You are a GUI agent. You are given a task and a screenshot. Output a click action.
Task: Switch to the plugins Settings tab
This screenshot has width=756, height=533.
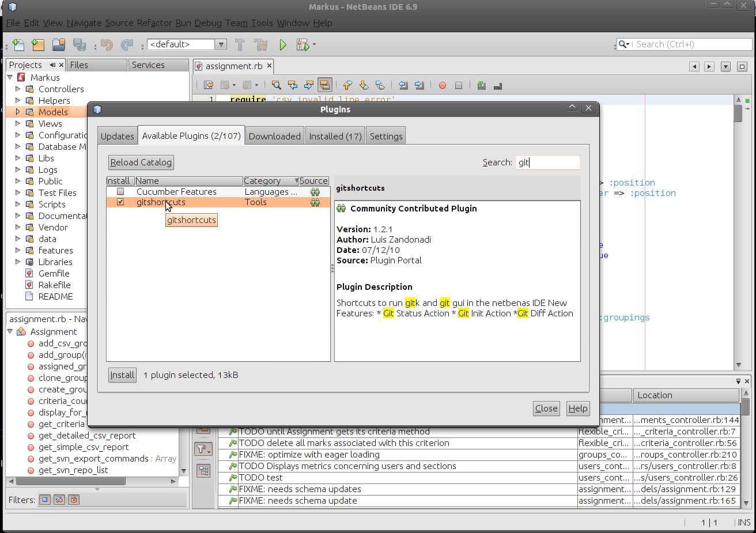coord(386,136)
